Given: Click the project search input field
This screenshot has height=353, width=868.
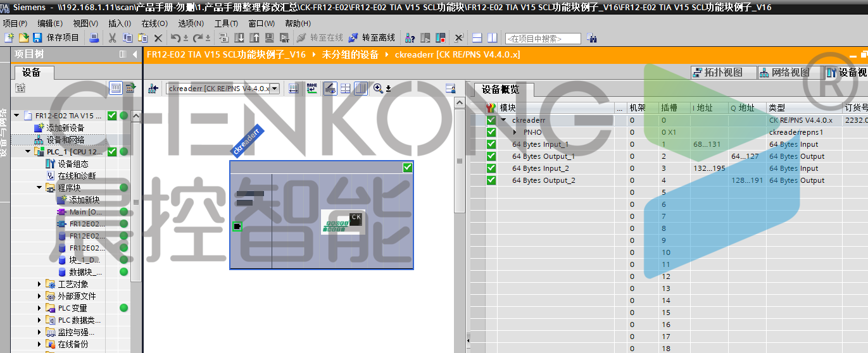Looking at the screenshot, I should click(x=543, y=39).
